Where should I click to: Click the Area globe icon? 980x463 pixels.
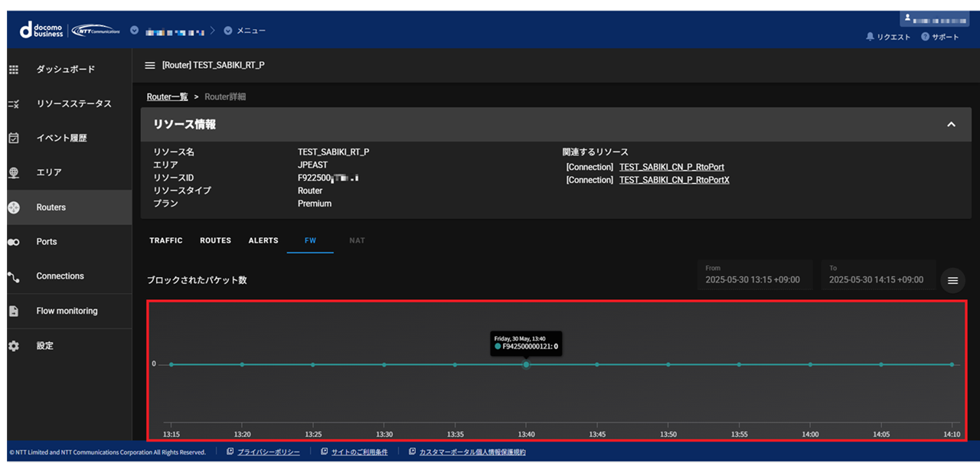tap(13, 173)
